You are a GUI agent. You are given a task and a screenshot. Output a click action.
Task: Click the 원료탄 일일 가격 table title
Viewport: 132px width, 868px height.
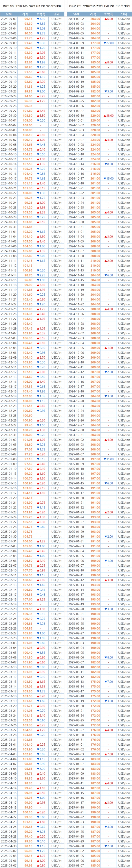point(99,6)
